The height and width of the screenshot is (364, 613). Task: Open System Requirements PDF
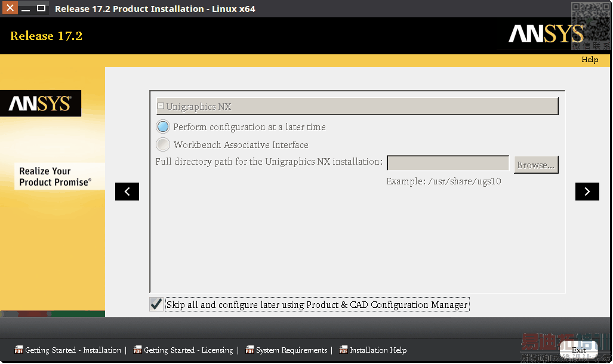point(291,350)
